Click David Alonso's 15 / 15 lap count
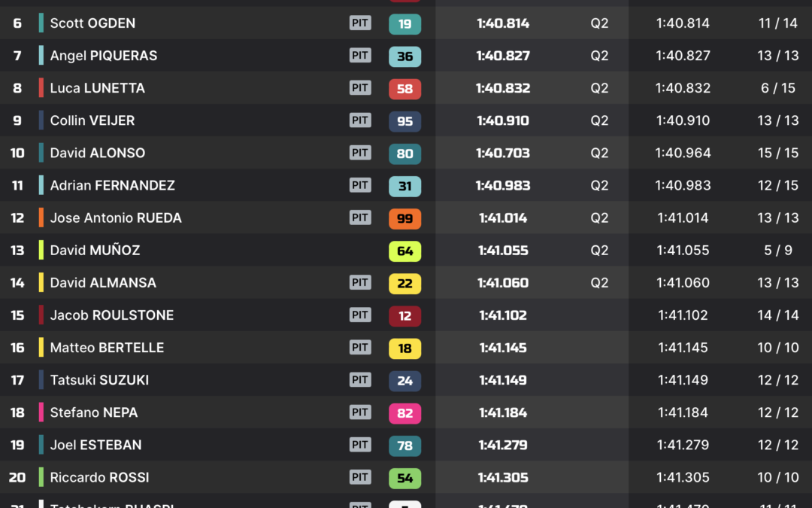The width and height of the screenshot is (812, 508). 778,153
